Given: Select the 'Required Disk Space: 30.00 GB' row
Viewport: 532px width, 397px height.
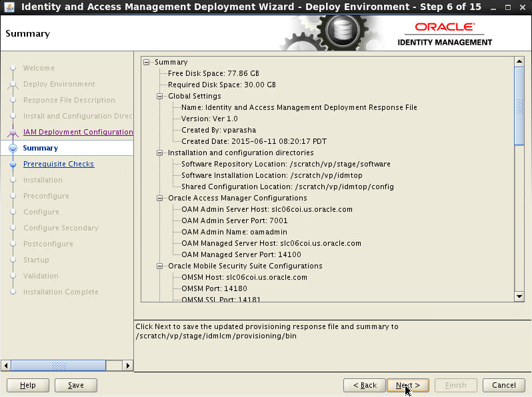Looking at the screenshot, I should [221, 85].
